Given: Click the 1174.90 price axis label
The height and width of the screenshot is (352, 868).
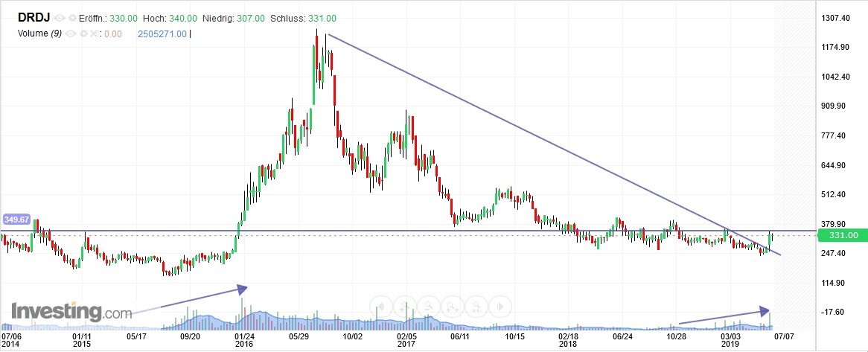Looking at the screenshot, I should click(835, 48).
